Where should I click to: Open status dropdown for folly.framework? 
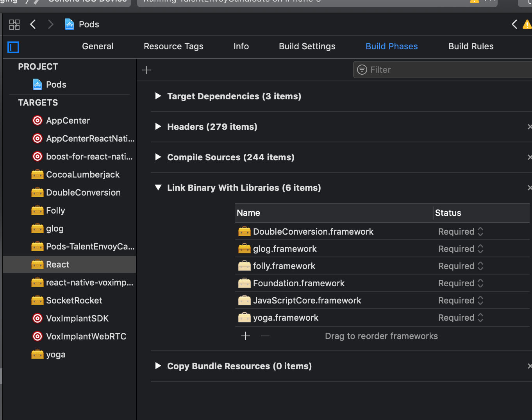pos(461,266)
